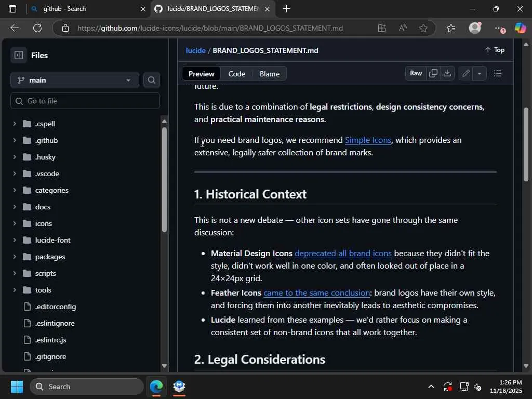Click the file search magnifier button

tap(151, 80)
